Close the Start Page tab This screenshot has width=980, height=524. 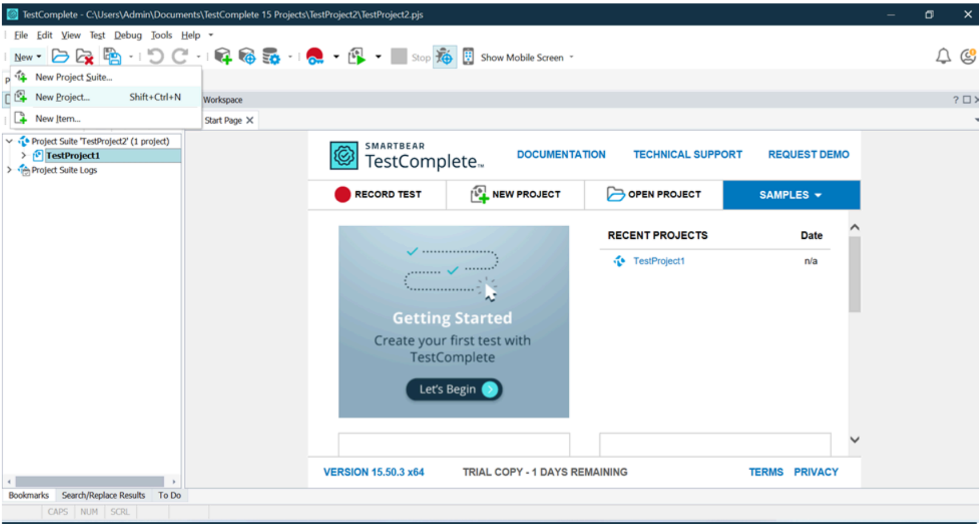(x=250, y=120)
